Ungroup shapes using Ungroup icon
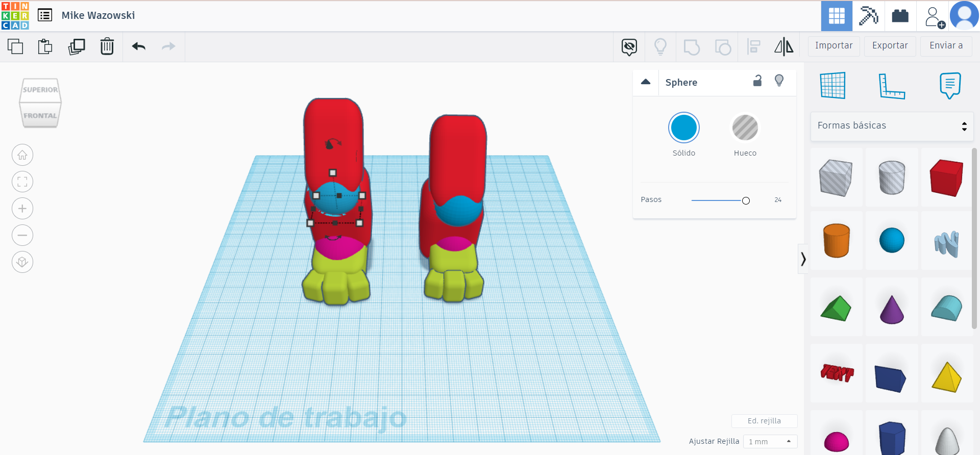Screen dimensions: 980x455 (723, 47)
